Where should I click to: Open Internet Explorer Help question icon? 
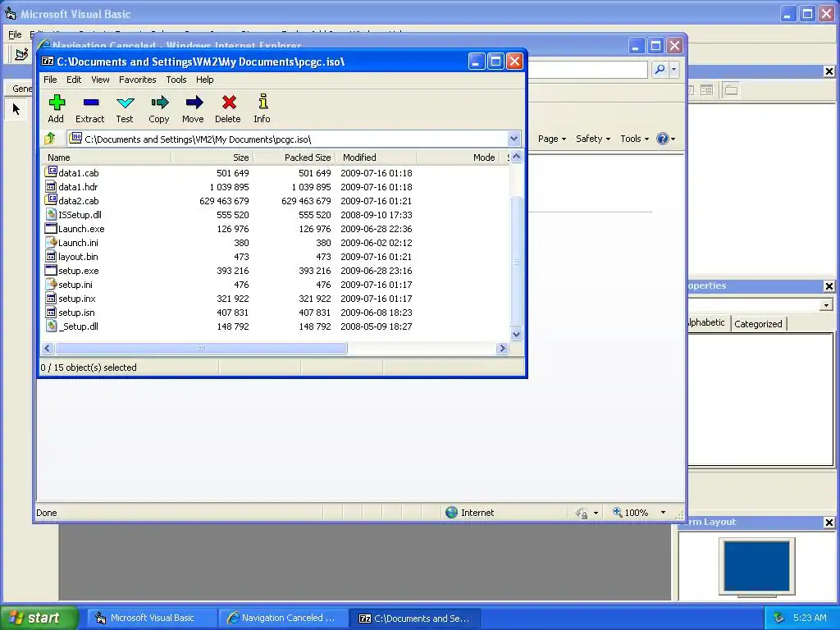coord(663,139)
